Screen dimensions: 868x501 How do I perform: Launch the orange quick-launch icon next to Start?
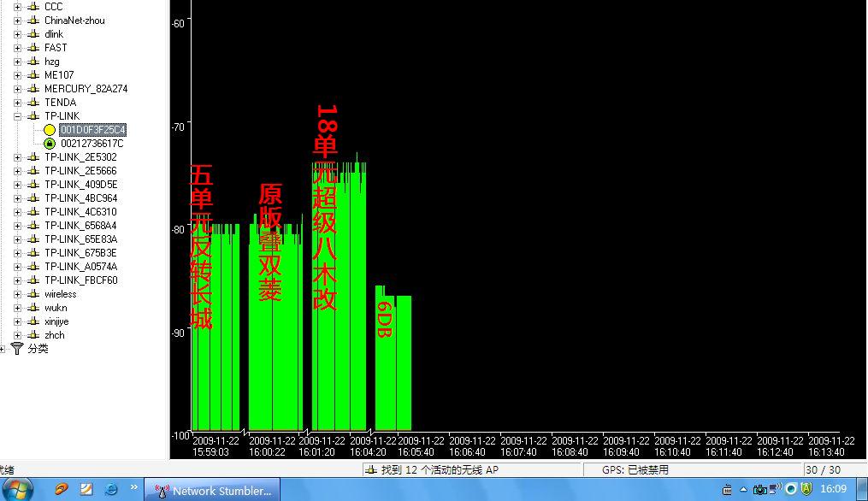[x=61, y=489]
